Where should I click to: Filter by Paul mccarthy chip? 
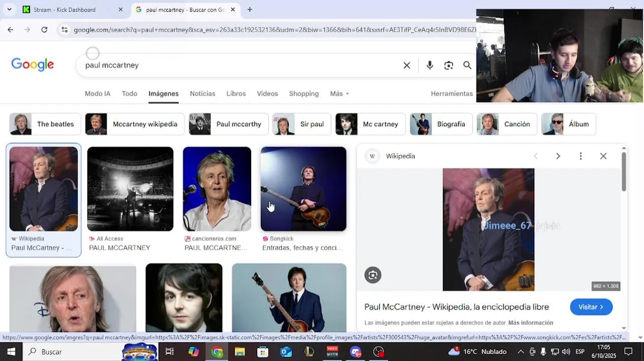pyautogui.click(x=228, y=124)
